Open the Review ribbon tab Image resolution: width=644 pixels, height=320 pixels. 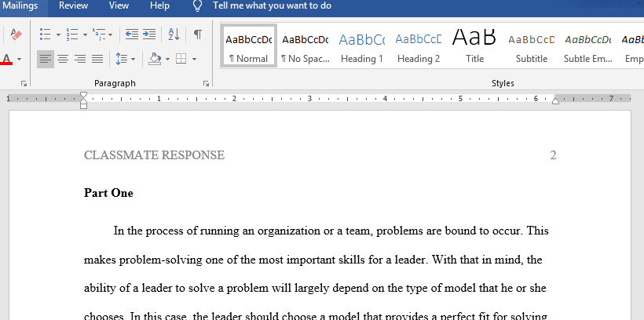click(73, 5)
